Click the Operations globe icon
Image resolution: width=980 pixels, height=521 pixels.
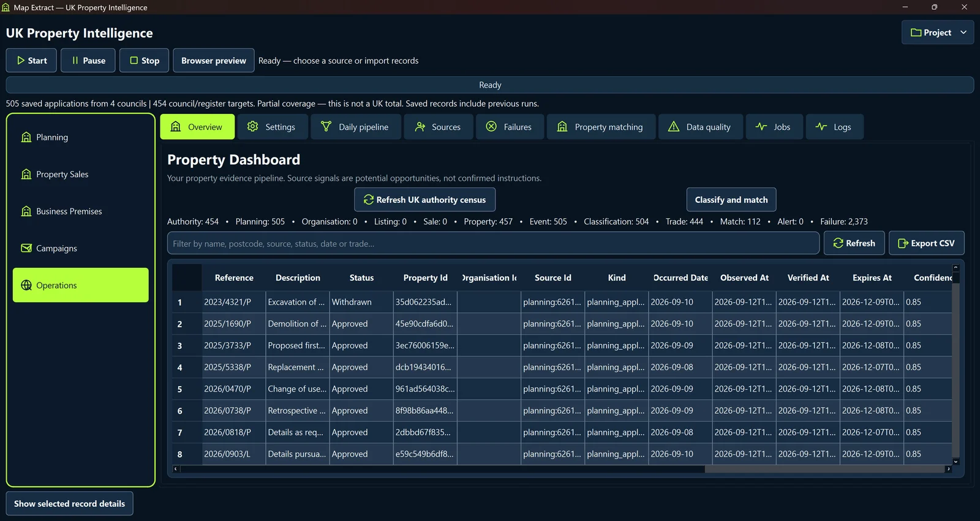pos(26,285)
